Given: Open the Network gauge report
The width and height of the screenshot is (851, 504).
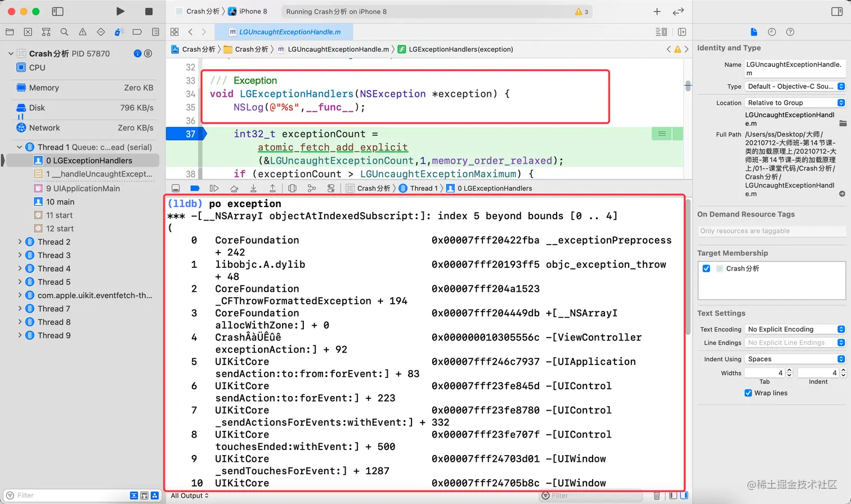Looking at the screenshot, I should pyautogui.click(x=84, y=128).
